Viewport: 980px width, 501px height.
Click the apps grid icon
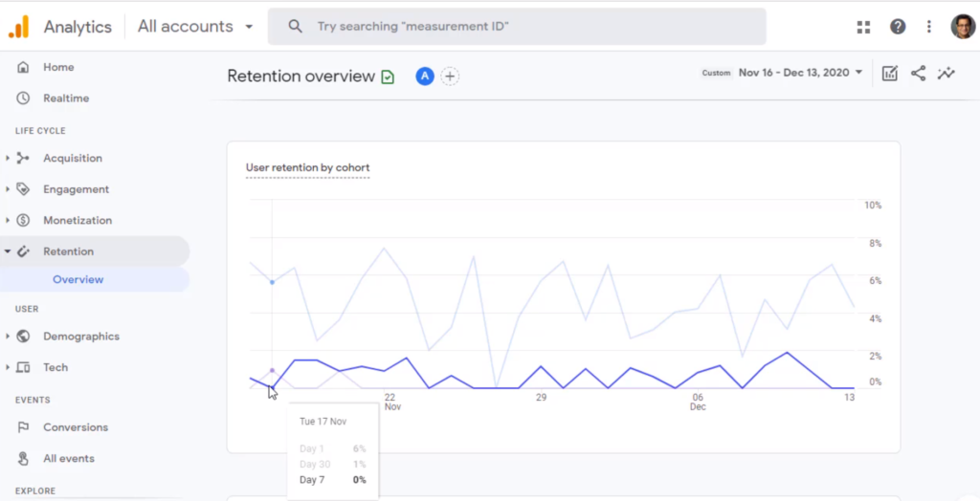(863, 27)
